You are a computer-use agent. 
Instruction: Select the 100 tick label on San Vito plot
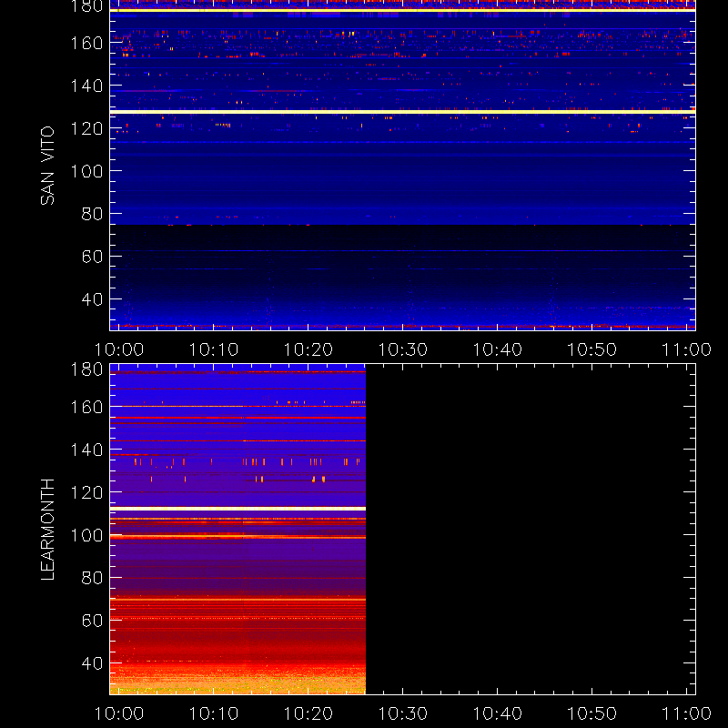coord(86,171)
